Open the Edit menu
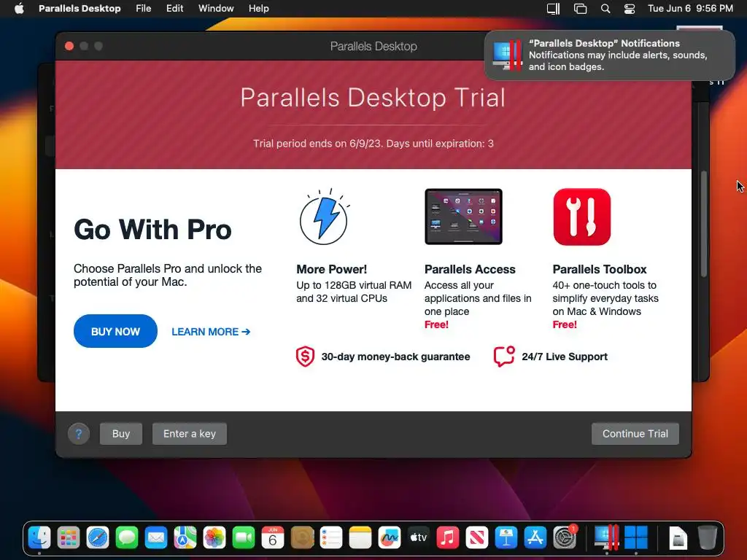The height and width of the screenshot is (560, 747). (x=174, y=8)
